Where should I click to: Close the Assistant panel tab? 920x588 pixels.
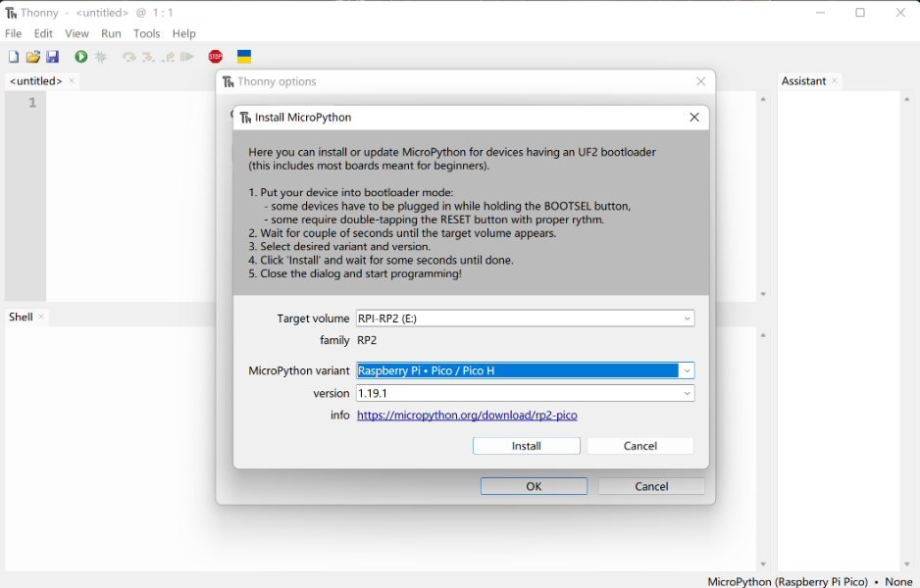tap(835, 80)
